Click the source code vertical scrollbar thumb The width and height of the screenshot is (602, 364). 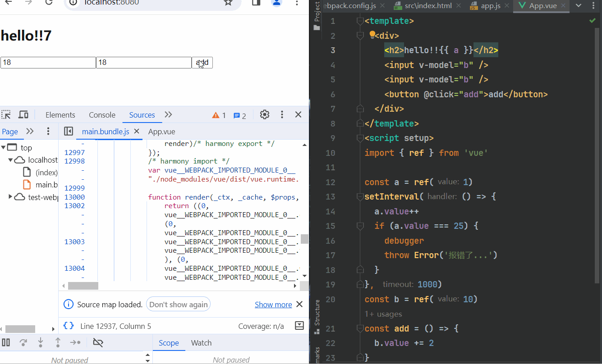tap(305, 239)
